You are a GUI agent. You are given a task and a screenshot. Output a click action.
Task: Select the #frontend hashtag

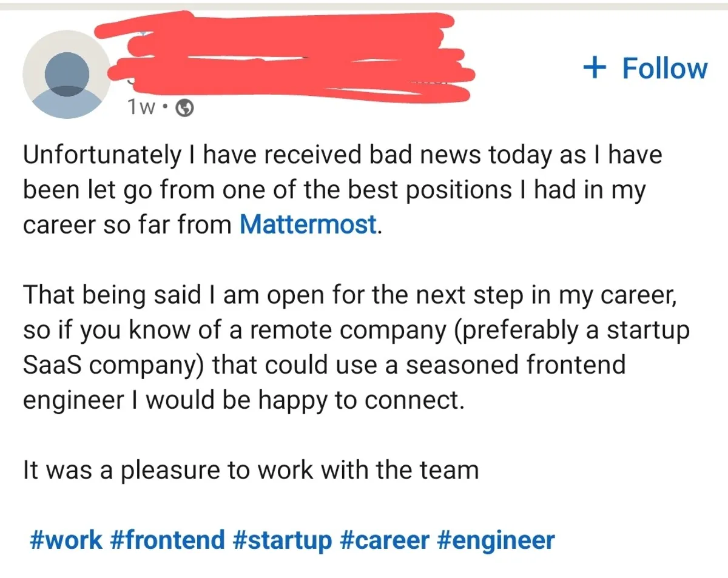coord(167,539)
